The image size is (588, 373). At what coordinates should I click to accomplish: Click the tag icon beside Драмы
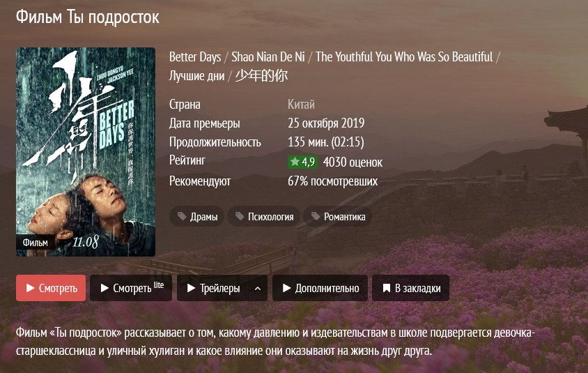click(182, 216)
